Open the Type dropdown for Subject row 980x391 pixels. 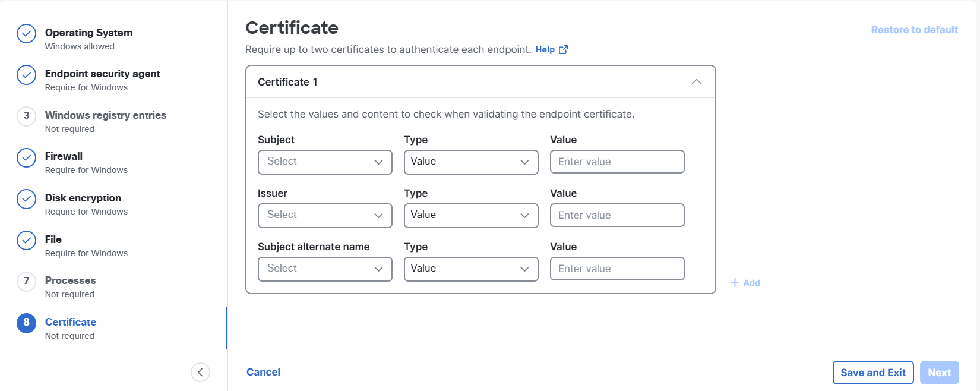[x=470, y=162]
